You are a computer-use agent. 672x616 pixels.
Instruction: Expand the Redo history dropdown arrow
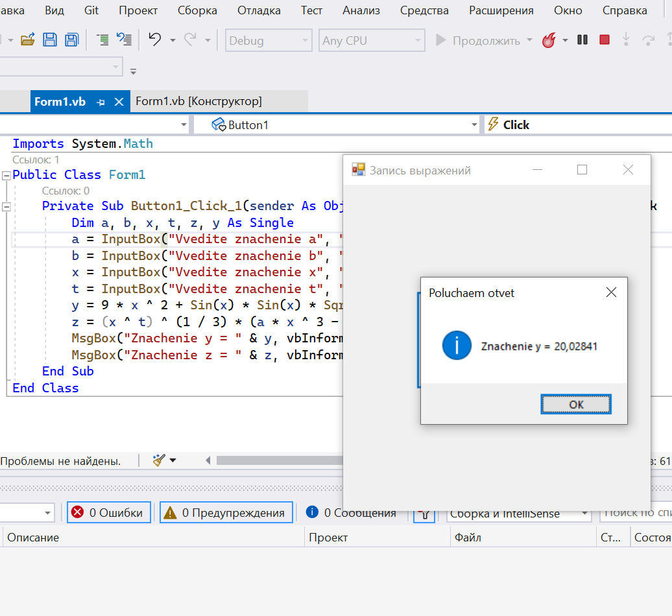coord(208,40)
